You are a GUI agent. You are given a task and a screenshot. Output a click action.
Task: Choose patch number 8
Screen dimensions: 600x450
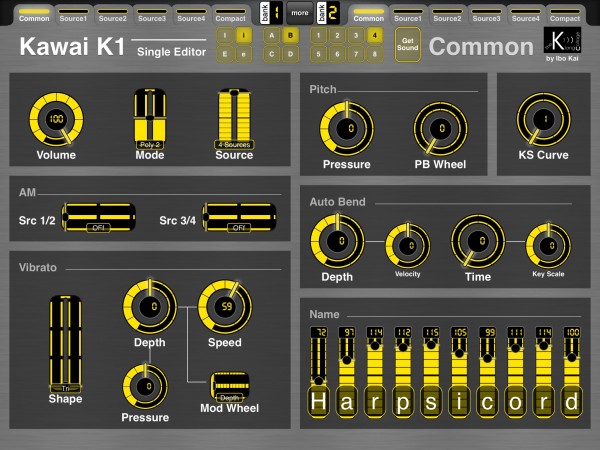[375, 54]
